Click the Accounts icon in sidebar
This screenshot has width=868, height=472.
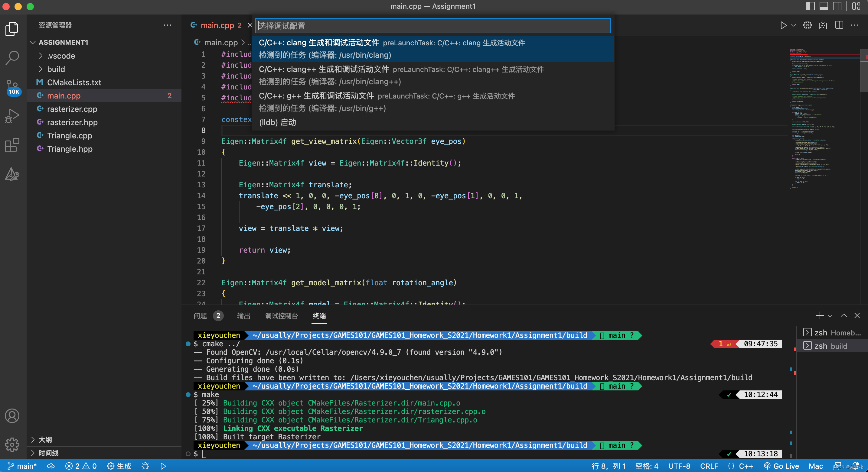(12, 416)
